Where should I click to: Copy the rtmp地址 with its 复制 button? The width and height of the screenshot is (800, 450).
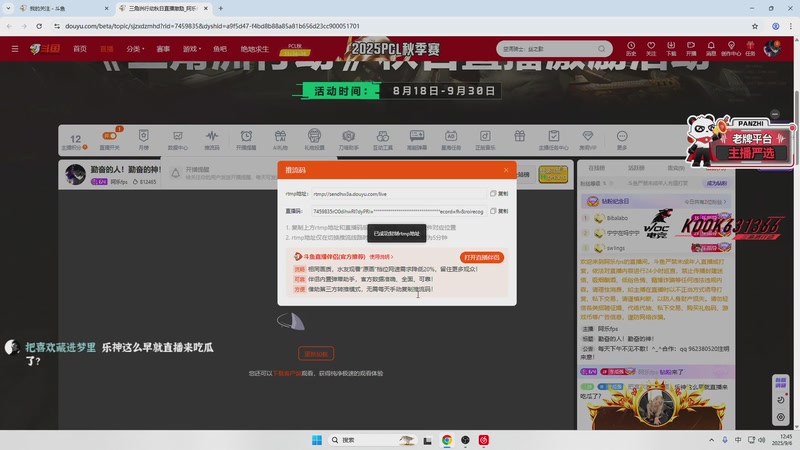click(499, 194)
